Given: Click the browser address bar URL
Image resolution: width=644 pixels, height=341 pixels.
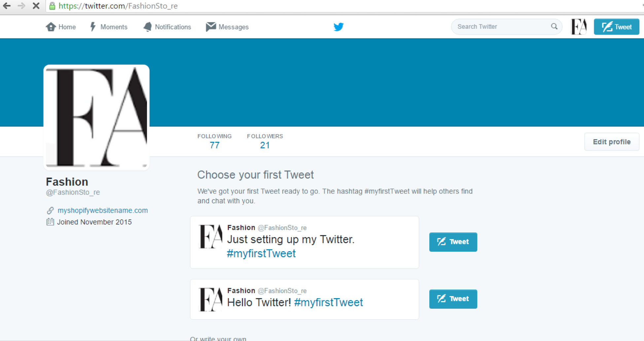Looking at the screenshot, I should (118, 6).
